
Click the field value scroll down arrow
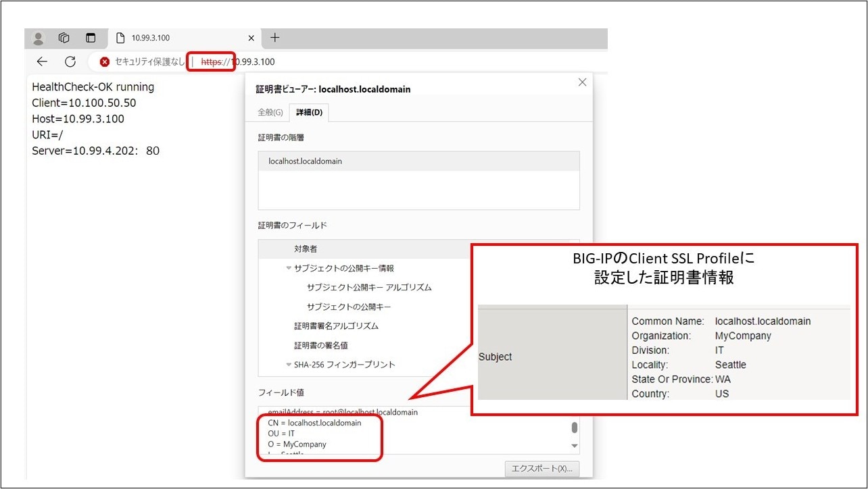click(575, 446)
